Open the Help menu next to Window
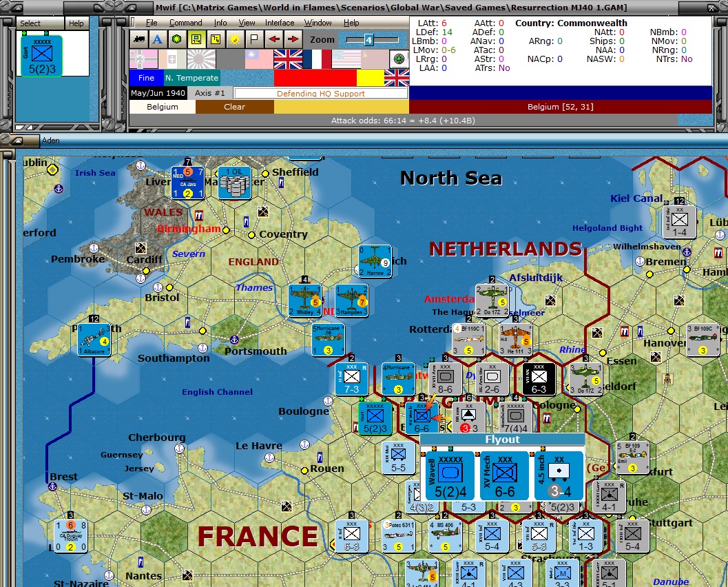 coord(351,23)
